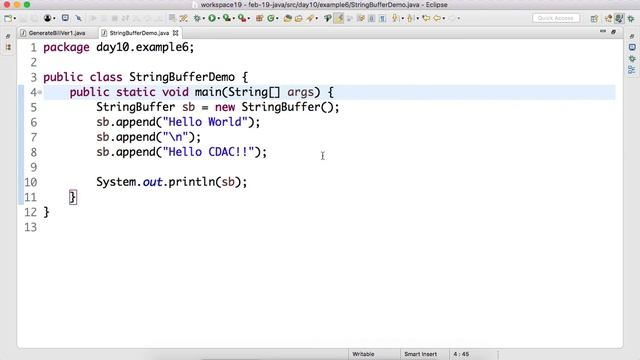Toggle Block Selection mode
Screen dimensions: 640x360
coord(371,18)
